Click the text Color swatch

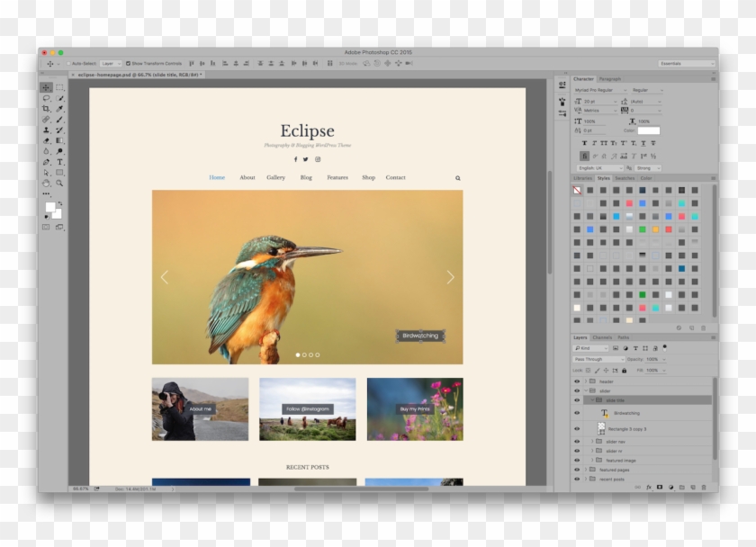[649, 130]
